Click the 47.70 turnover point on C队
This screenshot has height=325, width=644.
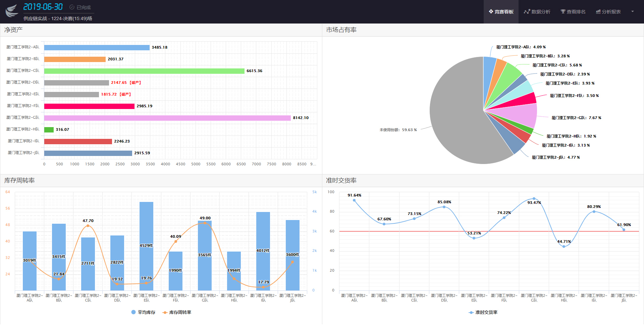pos(88,226)
